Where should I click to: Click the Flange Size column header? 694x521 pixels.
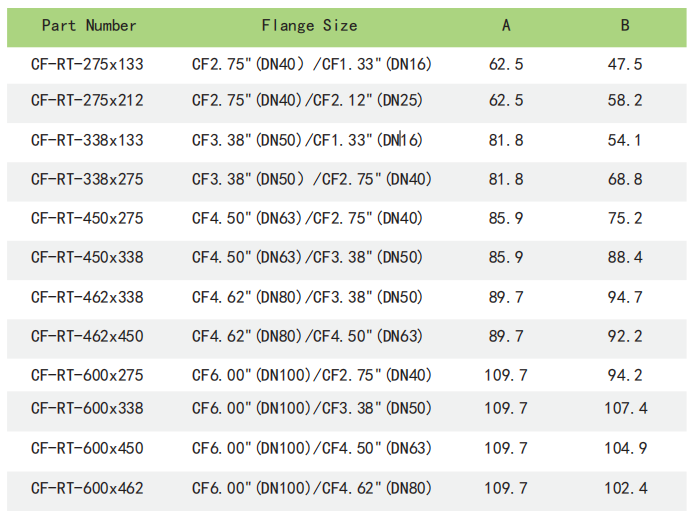309,25
